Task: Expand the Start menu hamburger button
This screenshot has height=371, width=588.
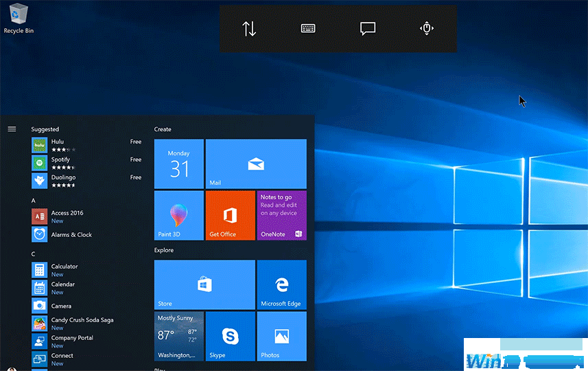Action: (12, 128)
